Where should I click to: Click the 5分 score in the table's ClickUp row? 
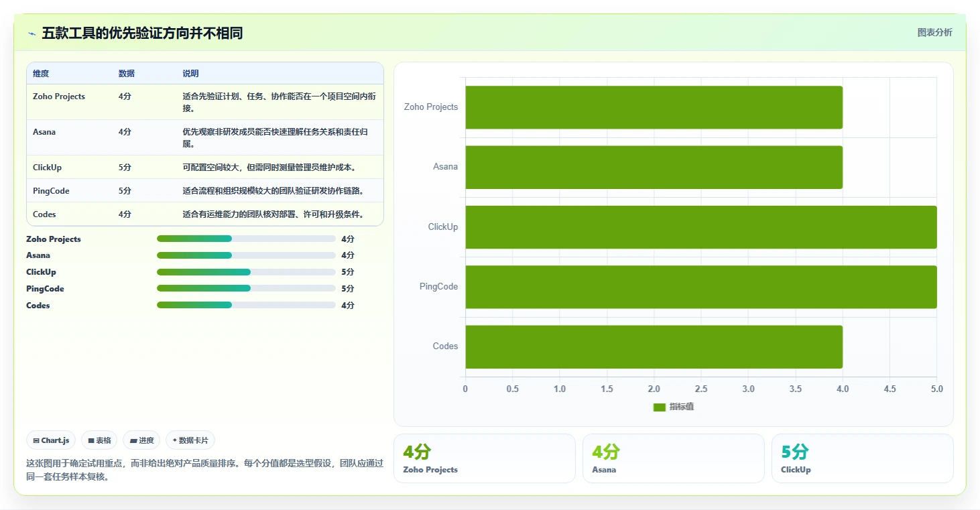coord(125,168)
